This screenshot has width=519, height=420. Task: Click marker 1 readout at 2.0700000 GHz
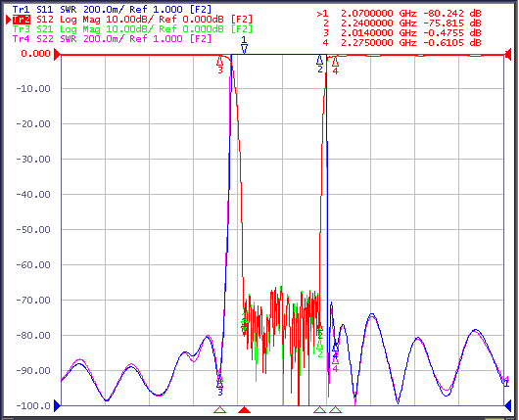tap(399, 14)
